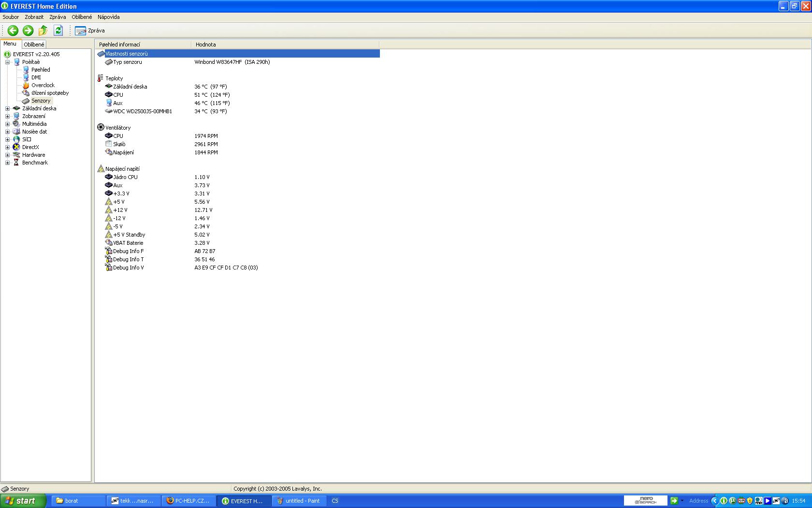This screenshot has width=812, height=508.
Task: Click the Multimédia icon in tree
Action: [x=16, y=124]
